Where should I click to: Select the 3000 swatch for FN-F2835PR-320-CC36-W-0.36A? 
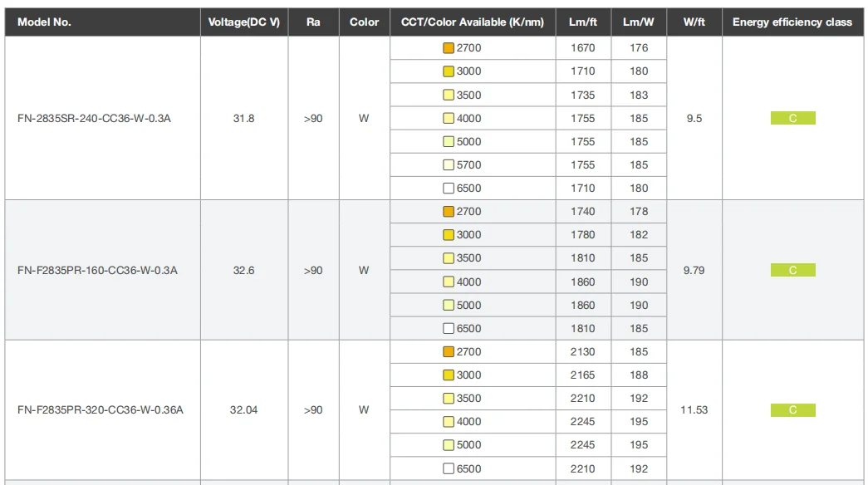(449, 375)
